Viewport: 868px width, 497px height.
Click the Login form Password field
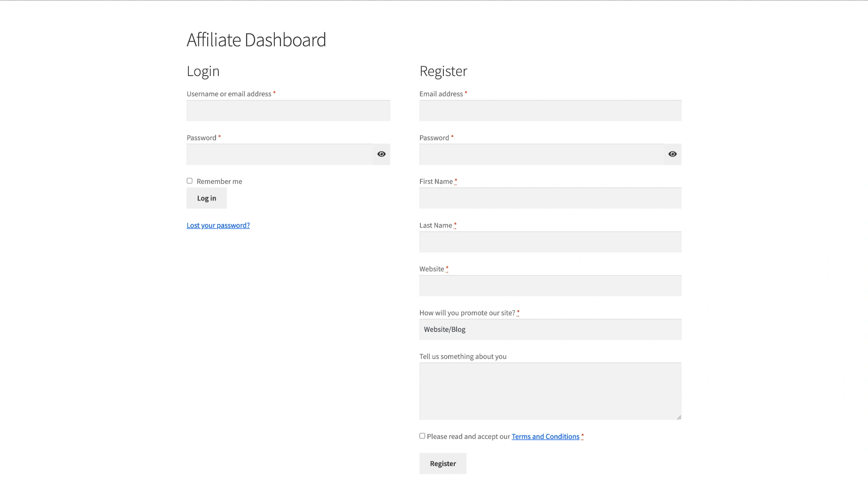pyautogui.click(x=279, y=154)
